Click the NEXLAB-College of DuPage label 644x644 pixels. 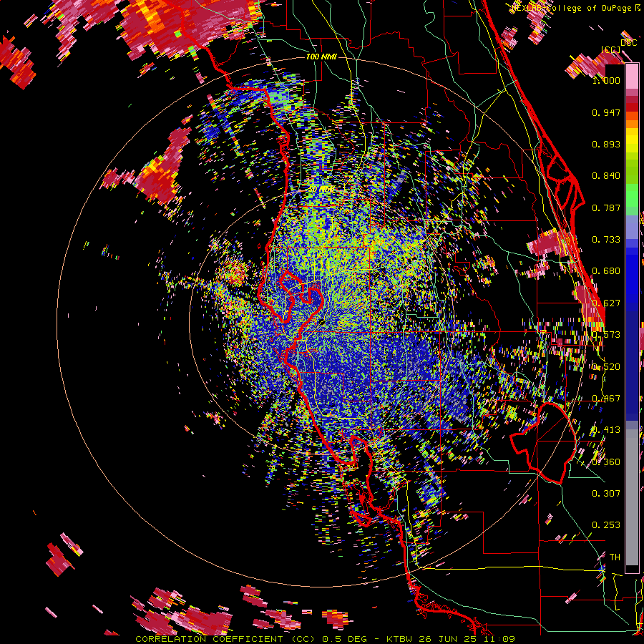point(575,8)
